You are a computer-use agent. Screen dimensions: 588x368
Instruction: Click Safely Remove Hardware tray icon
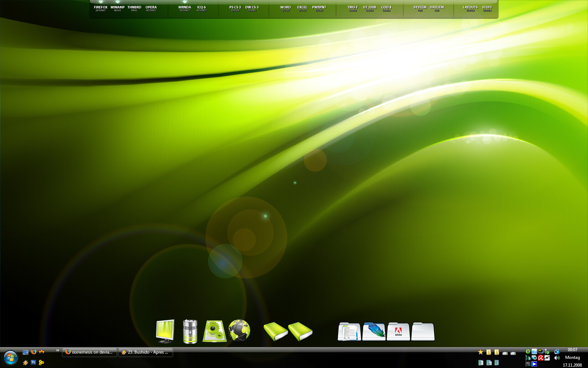point(547,352)
